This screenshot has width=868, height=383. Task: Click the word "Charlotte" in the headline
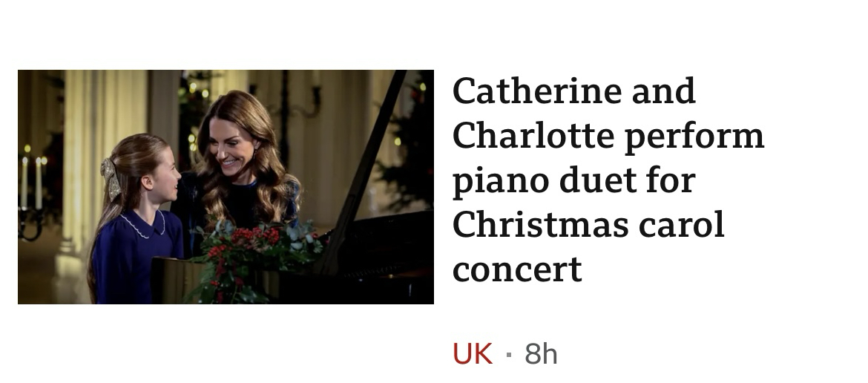click(533, 136)
